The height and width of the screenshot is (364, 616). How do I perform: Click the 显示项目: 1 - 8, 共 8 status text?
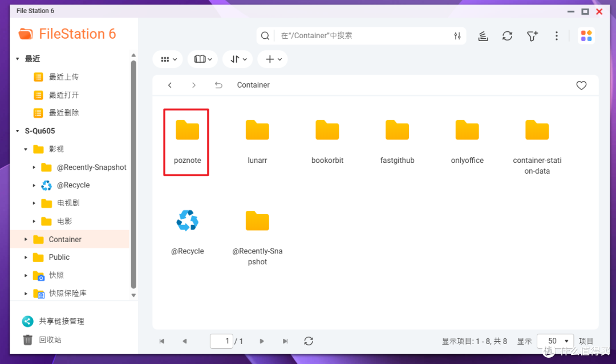tap(474, 341)
